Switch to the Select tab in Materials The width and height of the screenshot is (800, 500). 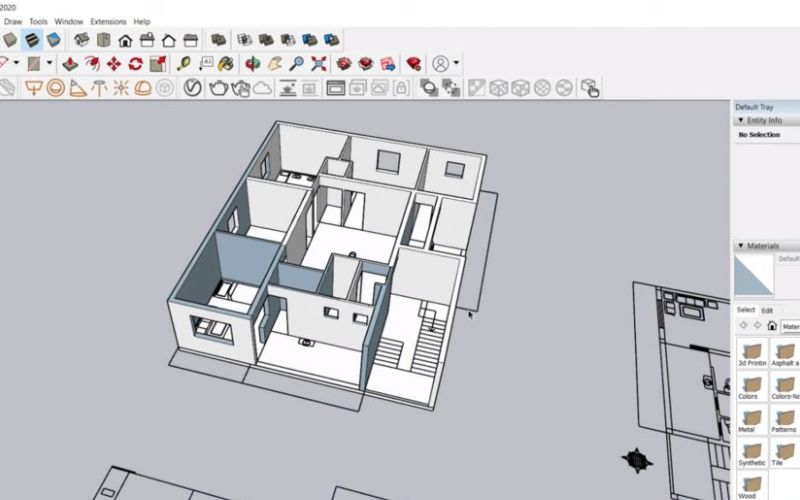(x=745, y=310)
